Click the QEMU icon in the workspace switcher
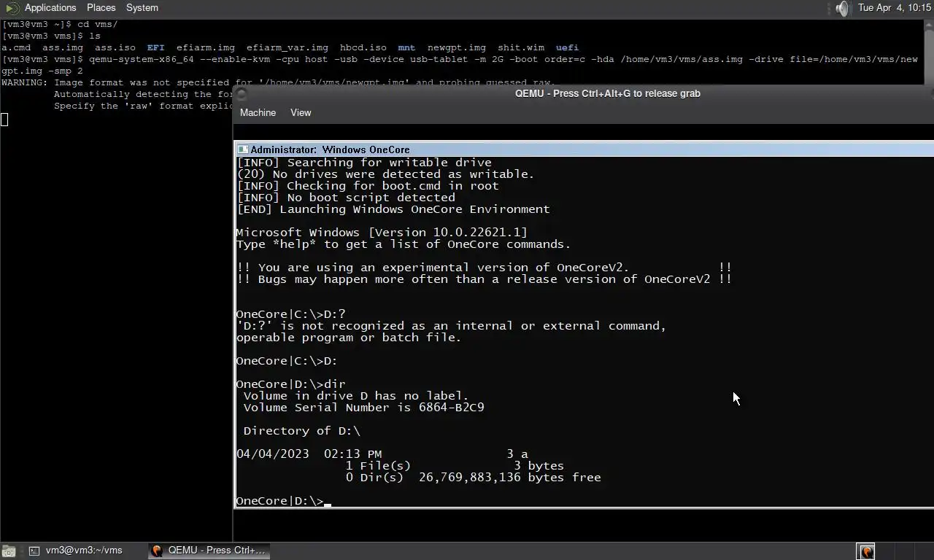This screenshot has width=934, height=560. [x=866, y=551]
